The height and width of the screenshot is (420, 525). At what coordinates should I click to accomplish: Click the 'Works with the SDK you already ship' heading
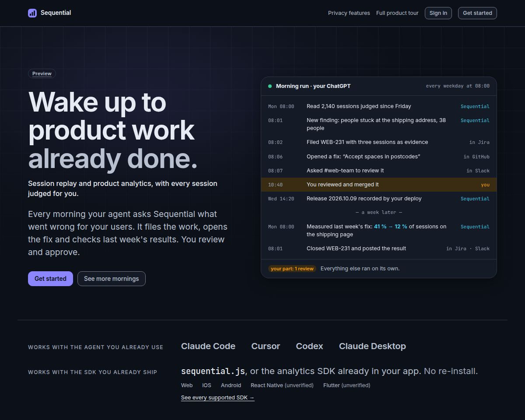click(x=92, y=372)
